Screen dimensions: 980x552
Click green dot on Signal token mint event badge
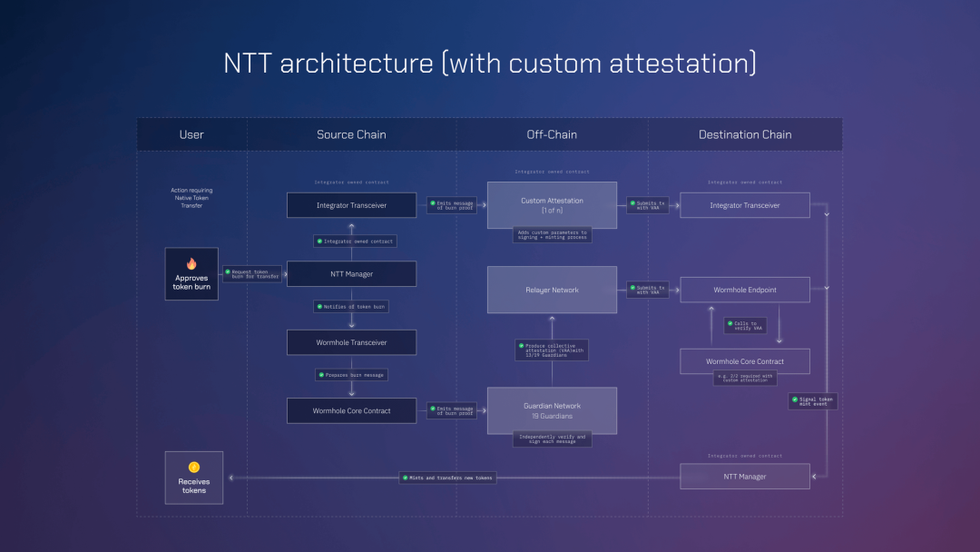click(x=795, y=399)
